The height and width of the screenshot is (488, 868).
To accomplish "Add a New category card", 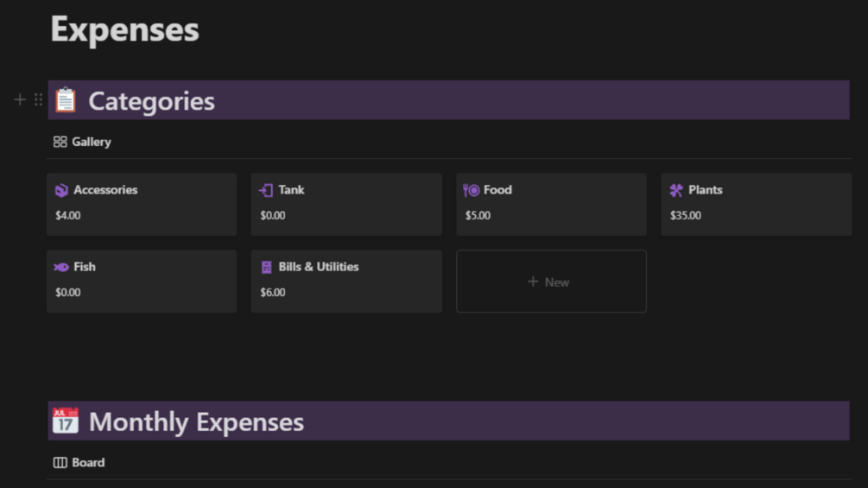I will [551, 282].
